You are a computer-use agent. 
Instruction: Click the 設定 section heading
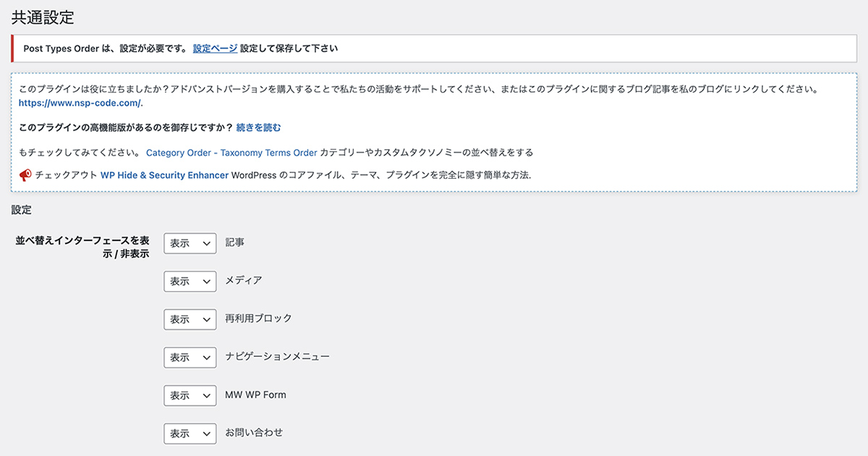(x=22, y=210)
